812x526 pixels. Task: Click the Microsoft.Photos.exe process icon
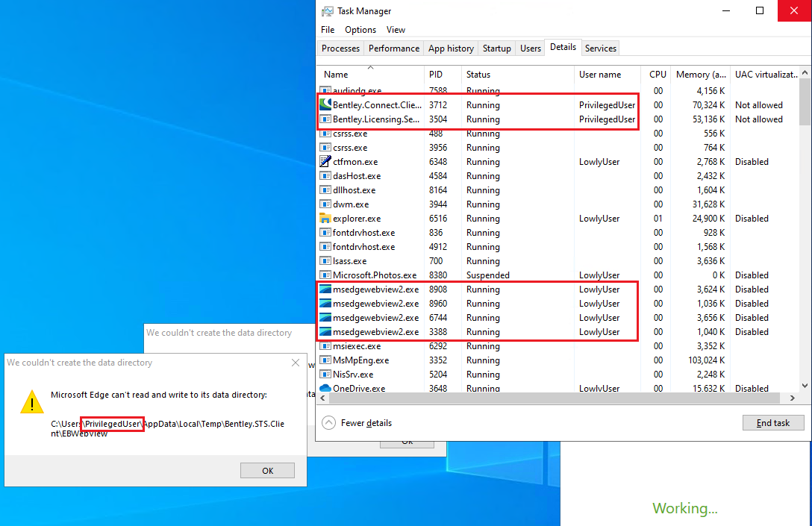tap(325, 275)
